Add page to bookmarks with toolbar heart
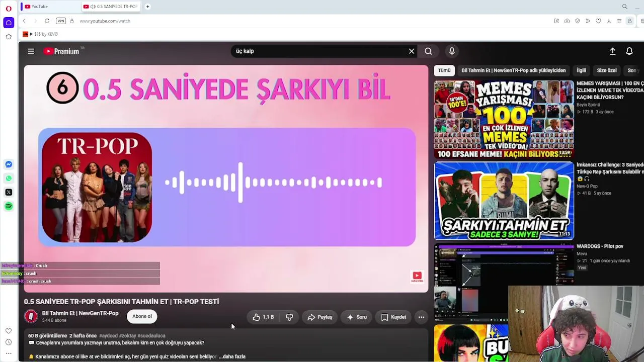The image size is (644, 362). [598, 21]
